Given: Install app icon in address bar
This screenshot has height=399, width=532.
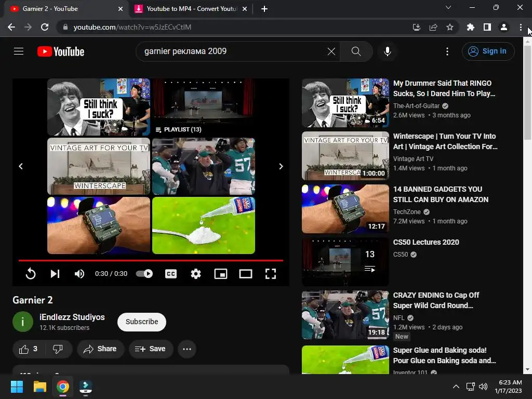Looking at the screenshot, I should (x=416, y=27).
